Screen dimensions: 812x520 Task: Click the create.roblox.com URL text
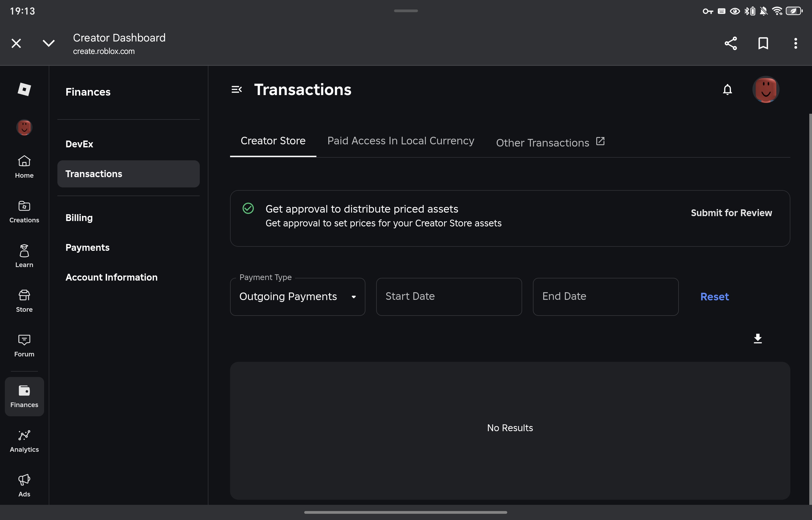pos(104,51)
